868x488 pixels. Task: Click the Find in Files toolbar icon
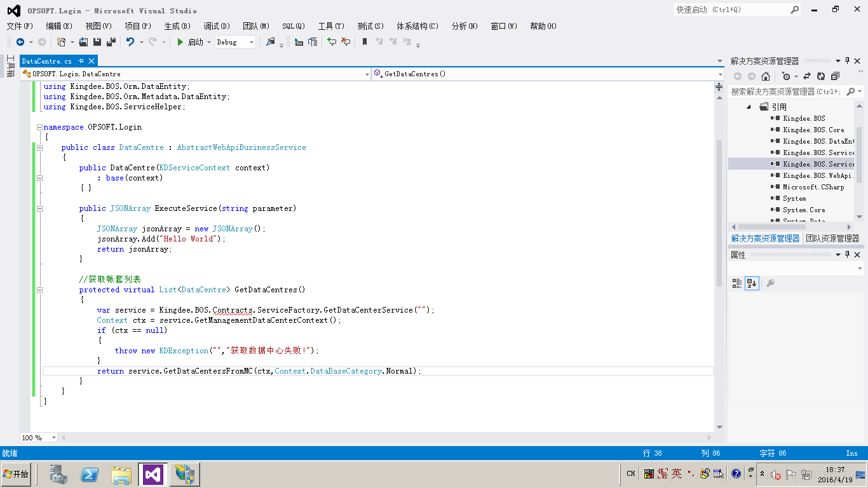click(271, 42)
